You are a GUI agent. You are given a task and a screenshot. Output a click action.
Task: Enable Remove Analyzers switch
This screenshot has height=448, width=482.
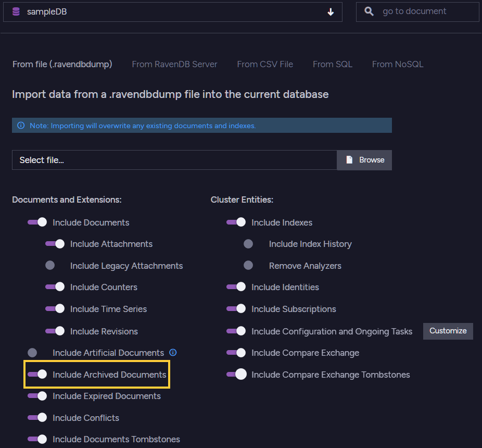(x=248, y=265)
